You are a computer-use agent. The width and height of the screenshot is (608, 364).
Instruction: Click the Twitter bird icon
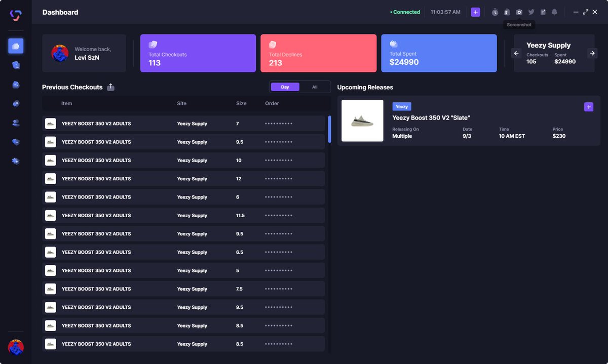(531, 12)
